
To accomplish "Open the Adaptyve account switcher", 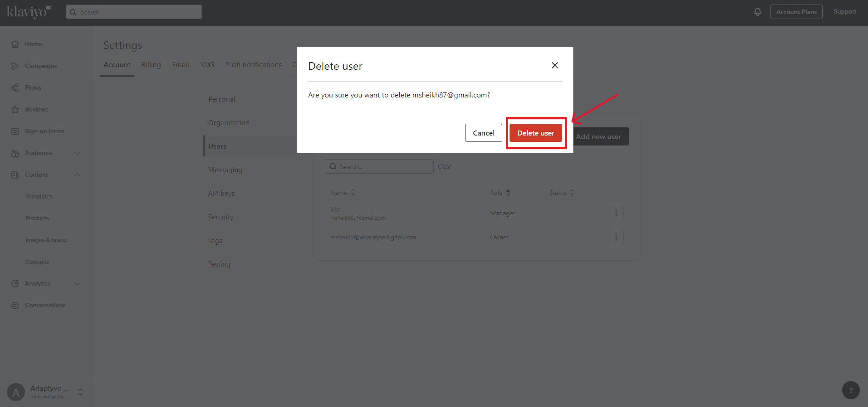I will [80, 392].
